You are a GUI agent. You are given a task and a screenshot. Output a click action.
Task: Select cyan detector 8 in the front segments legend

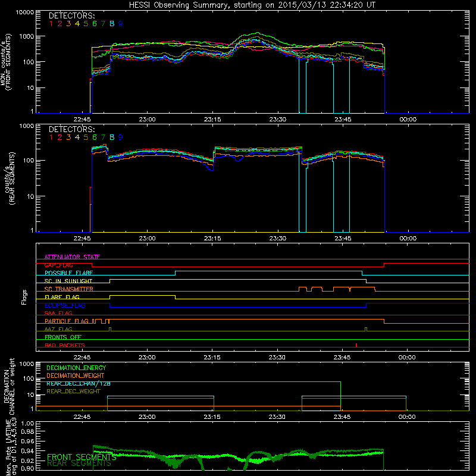click(112, 24)
